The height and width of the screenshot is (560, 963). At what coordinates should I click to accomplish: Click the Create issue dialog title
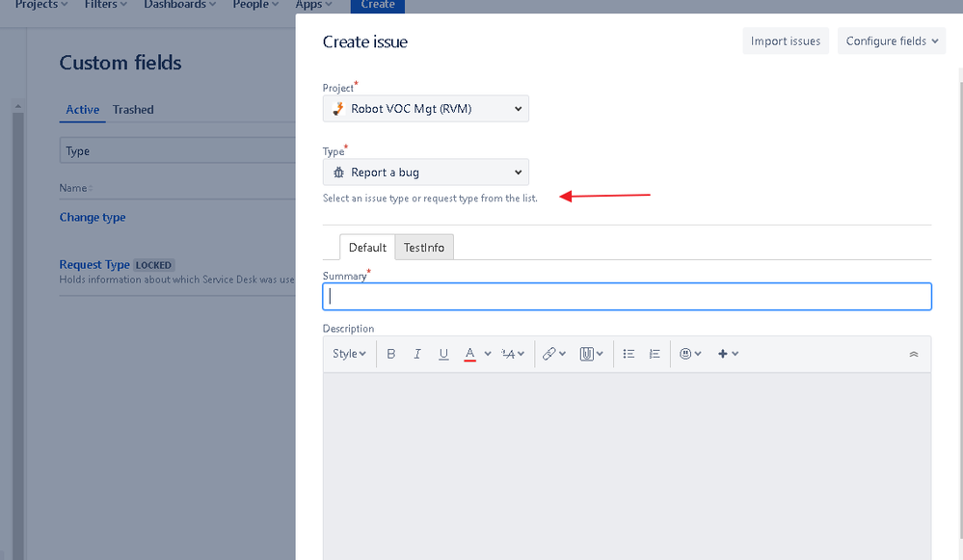click(x=364, y=41)
